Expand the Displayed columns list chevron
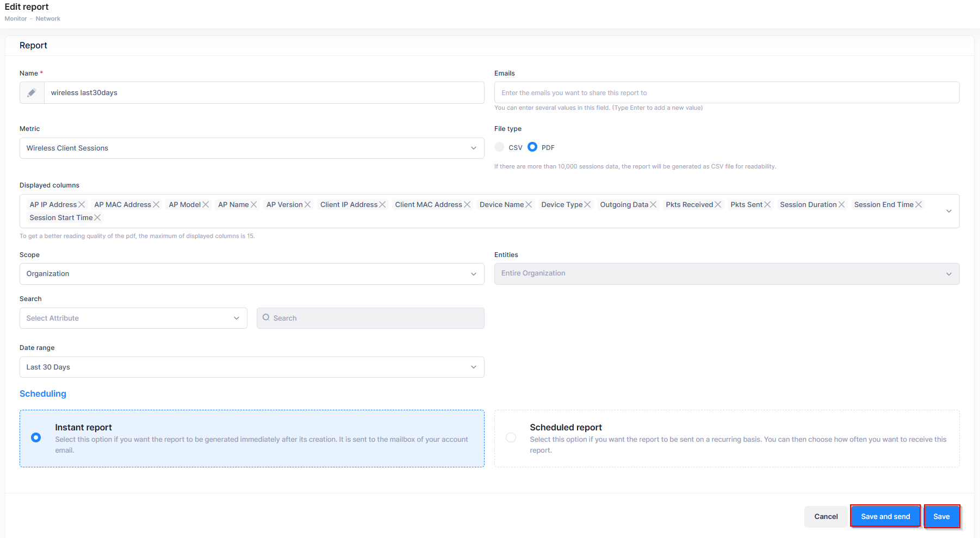Viewport: 980px width, 538px height. pyautogui.click(x=948, y=211)
